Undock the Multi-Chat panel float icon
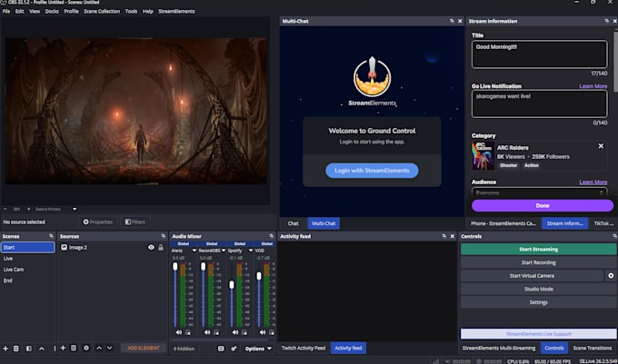Viewport: 618px width, 364px height. point(452,21)
